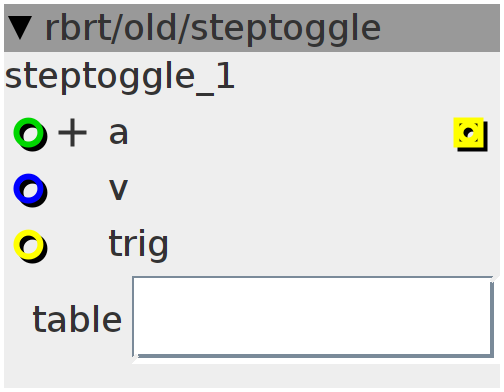The image size is (504, 392).
Task: Click the 'table' attribute label
Action: (77, 319)
